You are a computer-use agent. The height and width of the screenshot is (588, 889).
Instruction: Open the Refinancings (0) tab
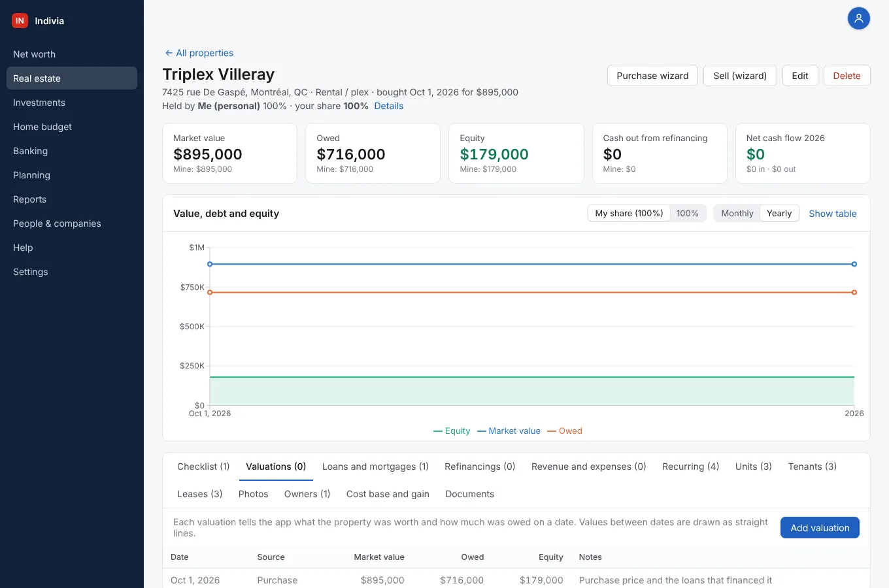(480, 466)
